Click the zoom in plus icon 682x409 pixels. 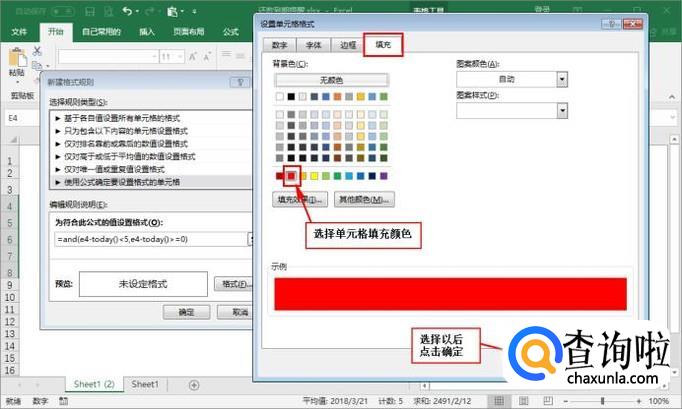[x=639, y=401]
